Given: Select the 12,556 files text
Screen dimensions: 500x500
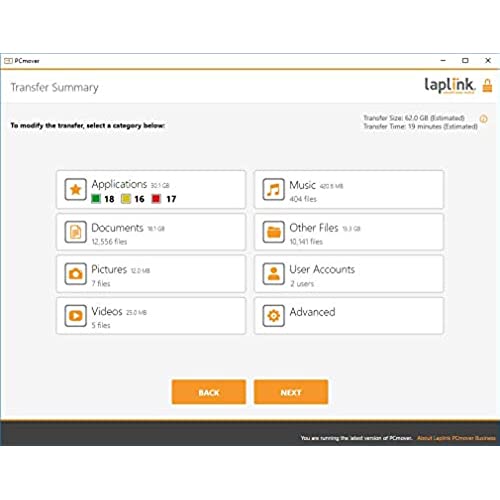Looking at the screenshot, I should click(x=109, y=242).
